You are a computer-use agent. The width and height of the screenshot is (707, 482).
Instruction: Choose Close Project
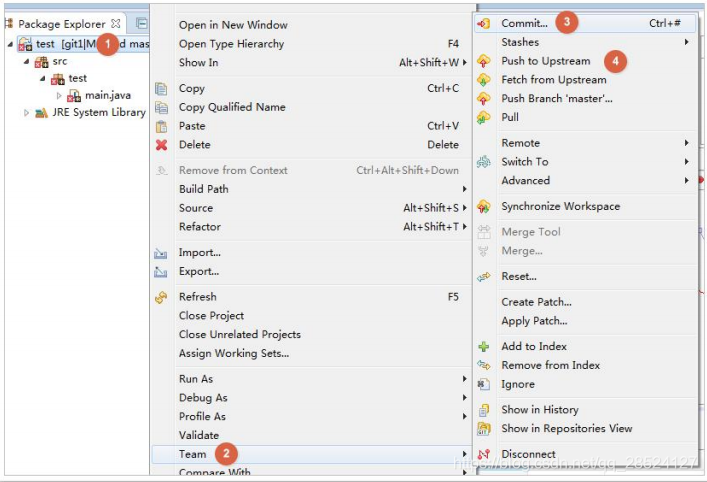(x=311, y=316)
